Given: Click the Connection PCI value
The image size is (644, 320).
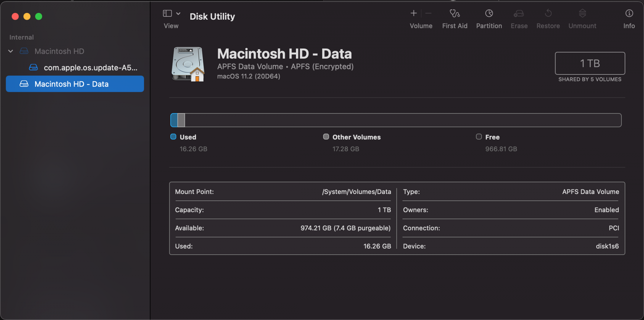Looking at the screenshot, I should [614, 228].
